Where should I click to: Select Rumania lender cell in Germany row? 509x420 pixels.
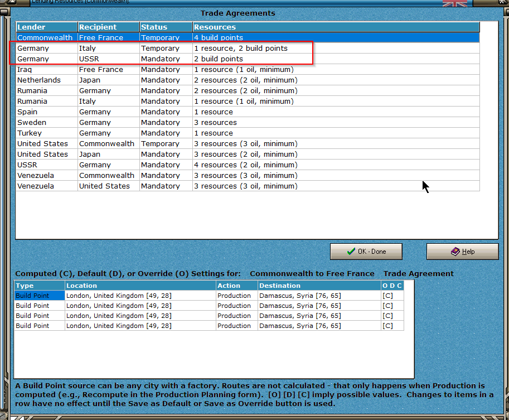pos(47,90)
